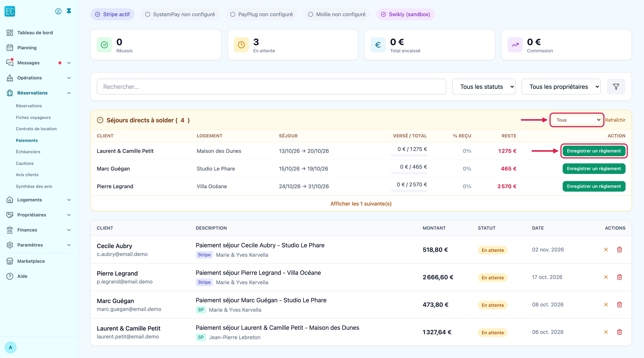Image resolution: width=644 pixels, height=358 pixels.
Task: Select Mollie non configuré provider chip
Action: 337,14
